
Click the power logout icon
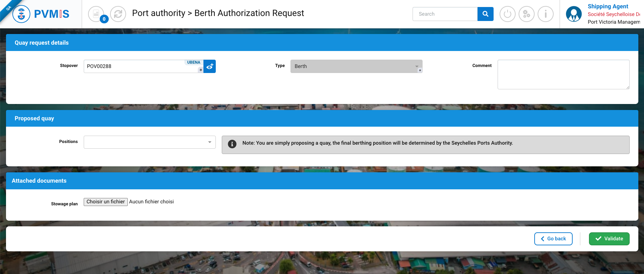tap(507, 14)
